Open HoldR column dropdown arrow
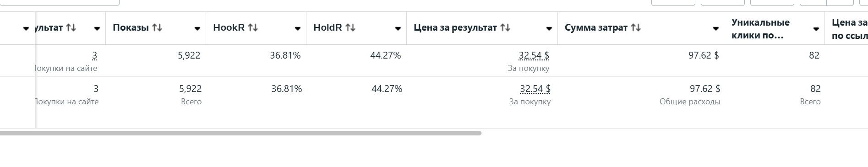 (398, 28)
